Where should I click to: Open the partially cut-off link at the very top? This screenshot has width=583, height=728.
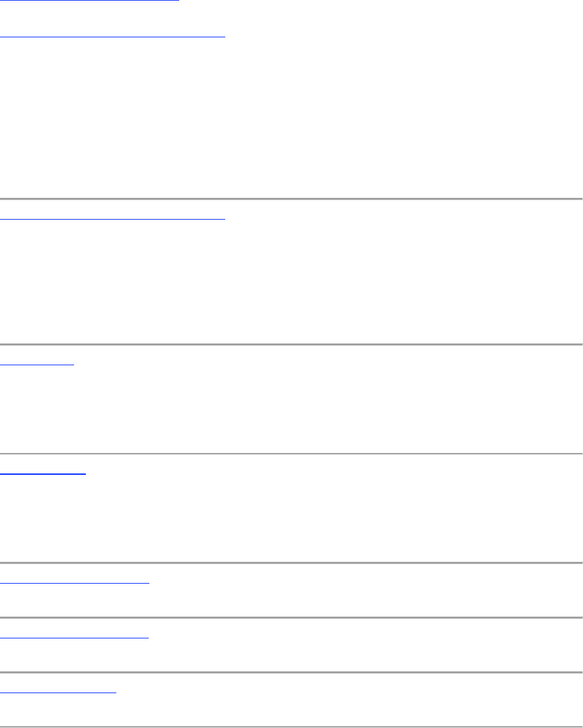click(89, 1)
